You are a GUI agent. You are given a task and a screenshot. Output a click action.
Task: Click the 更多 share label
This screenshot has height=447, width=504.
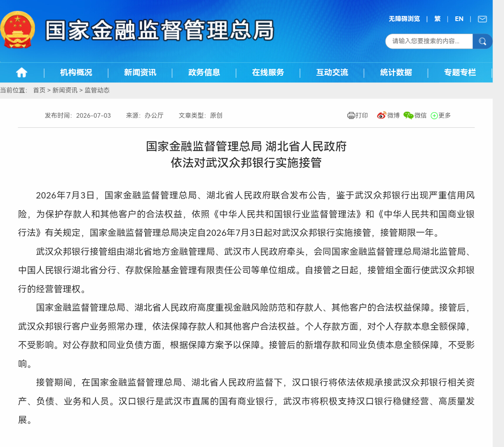pyautogui.click(x=445, y=115)
